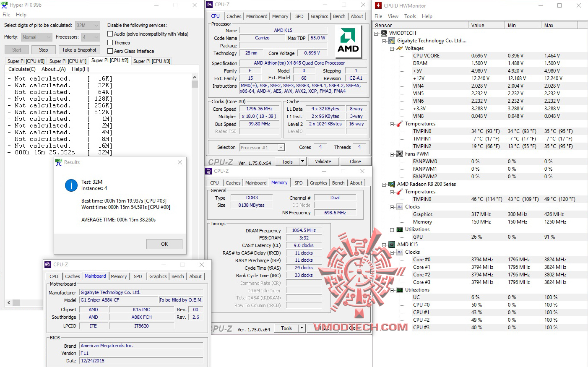Click the Sensor column header in HWMonitor

[420, 25]
